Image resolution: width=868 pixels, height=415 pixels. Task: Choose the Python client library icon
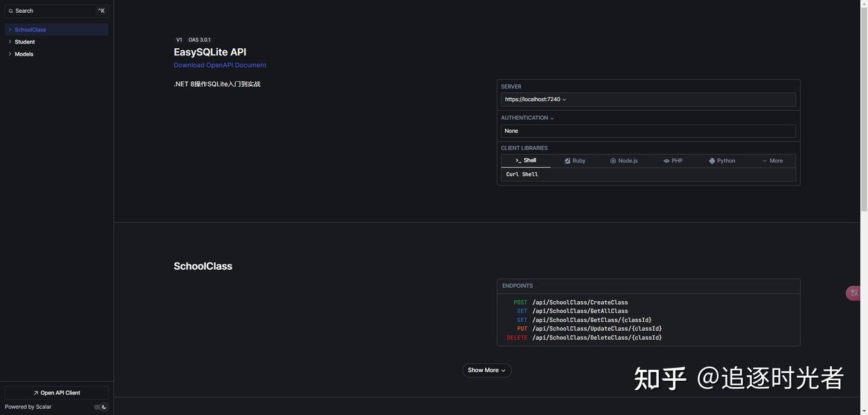[712, 161]
